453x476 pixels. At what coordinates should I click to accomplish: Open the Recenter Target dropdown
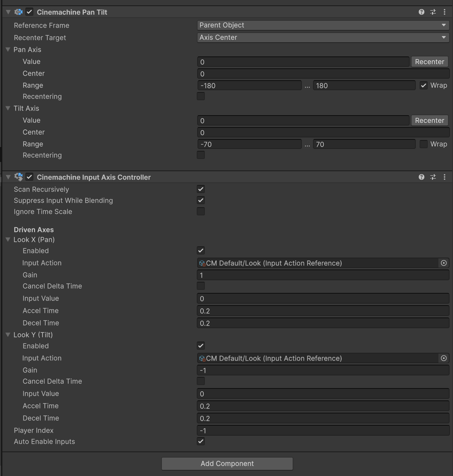point(323,38)
